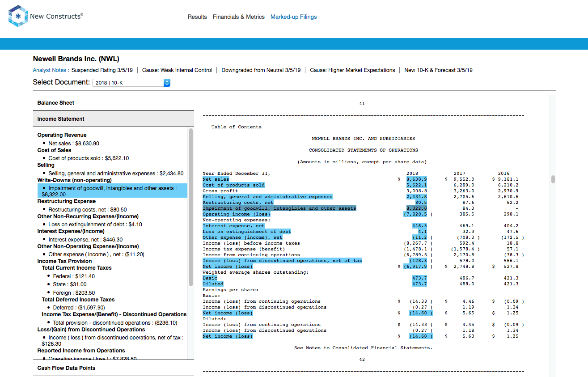Screen dimensions: 588x377
Task: Expand the Balance Sheet section
Action: tap(114, 103)
